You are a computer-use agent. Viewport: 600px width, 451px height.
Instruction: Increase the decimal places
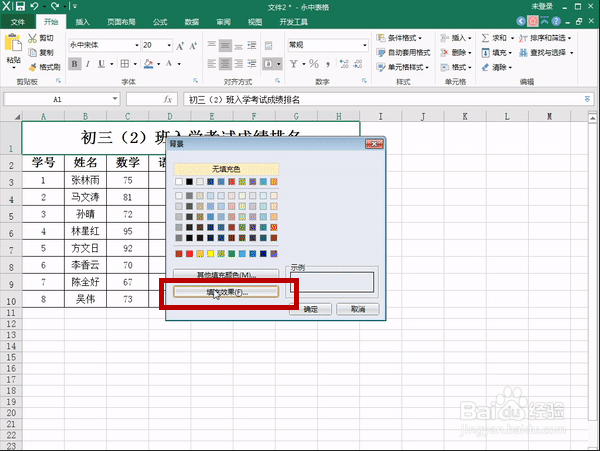(344, 64)
